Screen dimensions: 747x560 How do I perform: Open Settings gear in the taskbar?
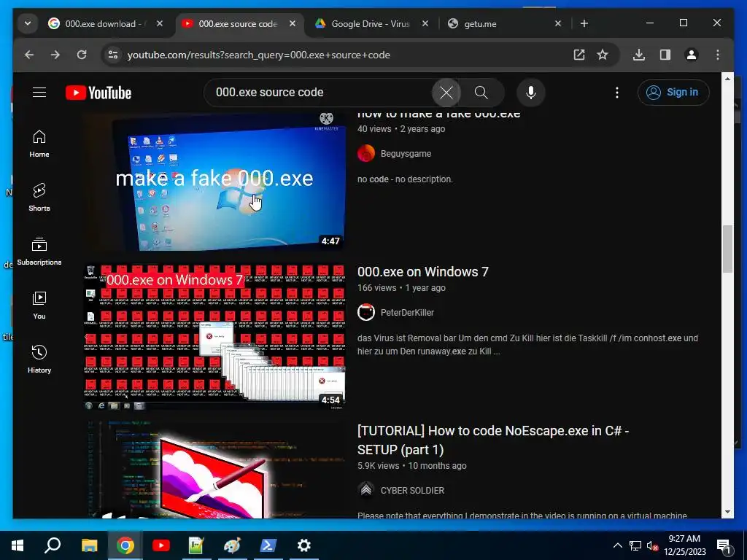(304, 545)
